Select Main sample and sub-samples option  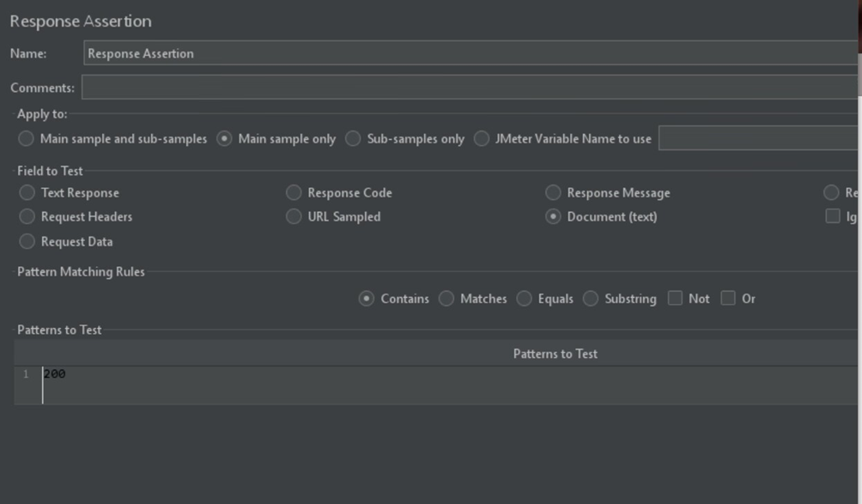click(27, 138)
